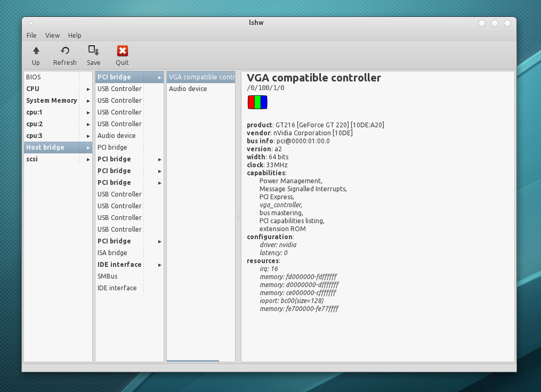Select the non-bold PCI bridge entry

click(130, 148)
